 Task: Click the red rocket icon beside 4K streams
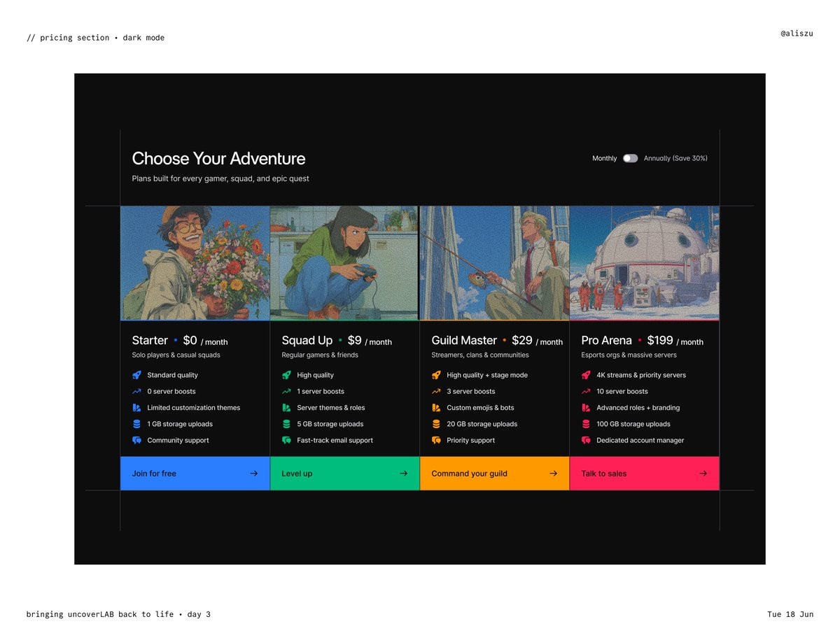586,375
